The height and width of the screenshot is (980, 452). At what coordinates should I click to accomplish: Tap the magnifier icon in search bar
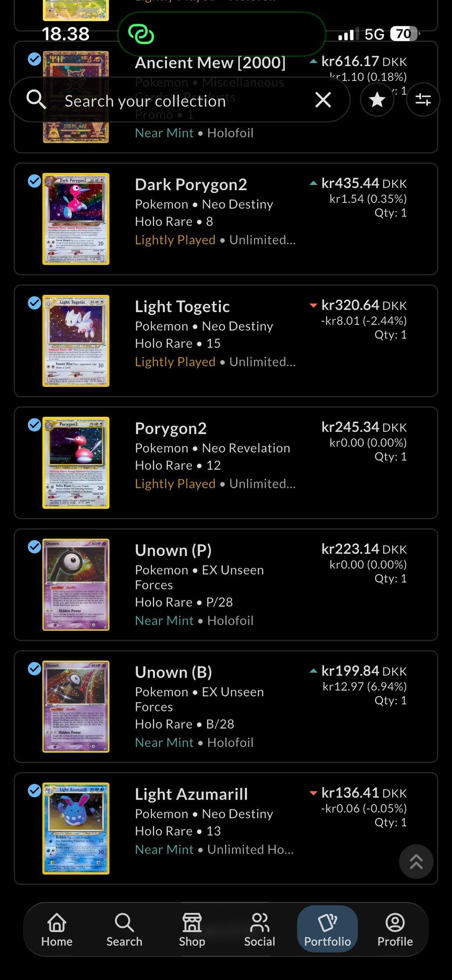coord(36,99)
